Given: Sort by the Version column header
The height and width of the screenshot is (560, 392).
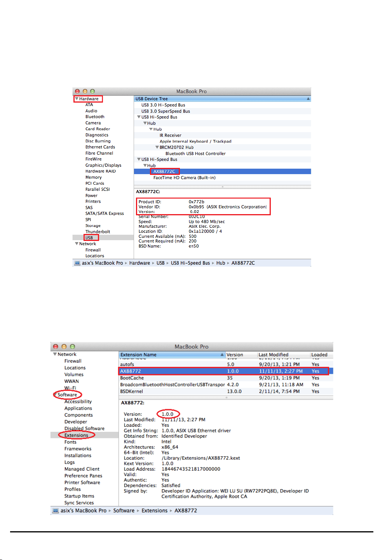Looking at the screenshot, I should (x=241, y=354).
